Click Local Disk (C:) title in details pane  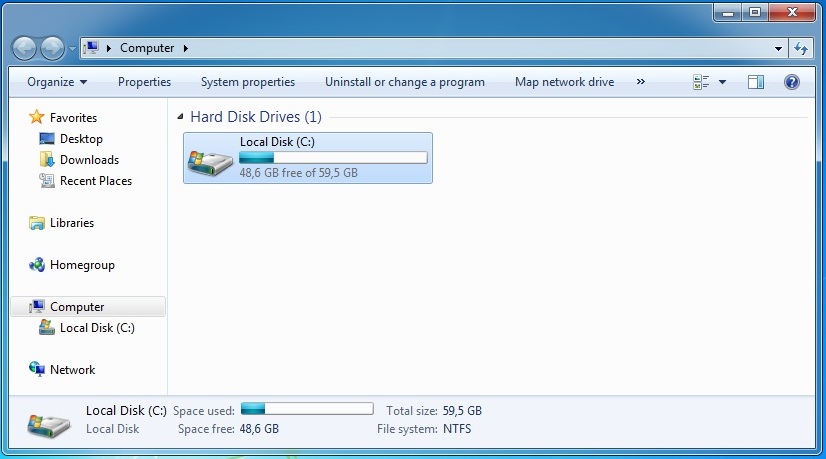click(126, 411)
